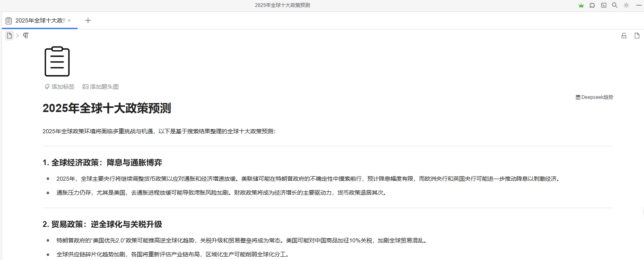Click the bullet starting 全球供应链碎片化趋势加剧
The image size is (644, 260).
pos(174,254)
